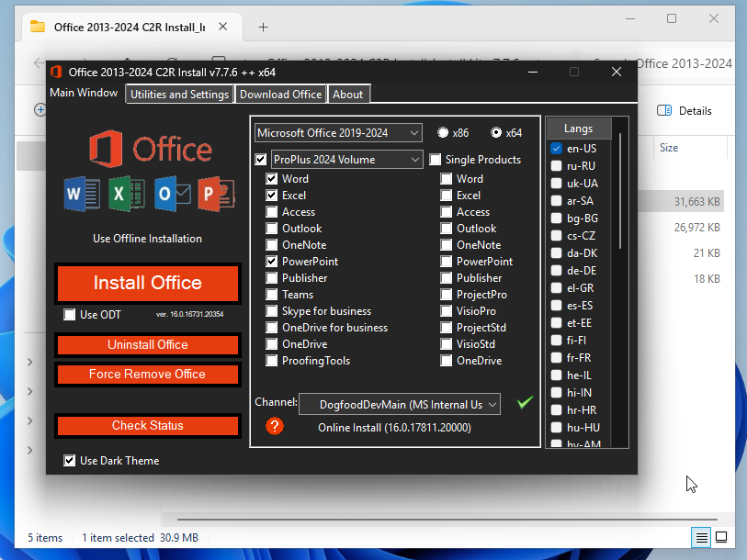
Task: Select the x64 architecture radio button
Action: [496, 133]
